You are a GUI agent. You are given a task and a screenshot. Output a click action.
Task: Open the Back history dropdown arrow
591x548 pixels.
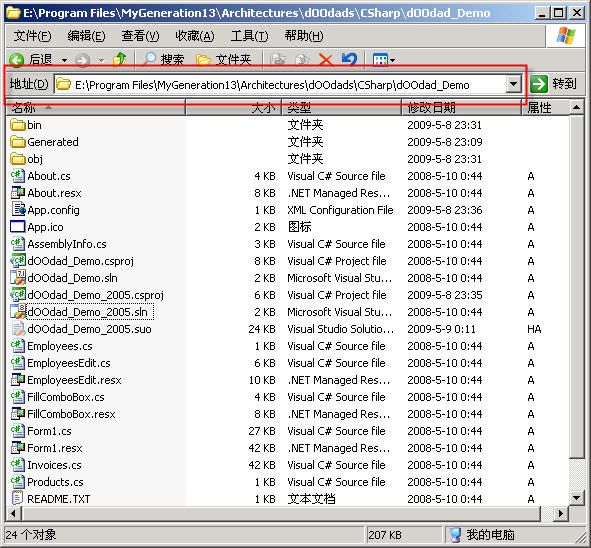pos(64,60)
